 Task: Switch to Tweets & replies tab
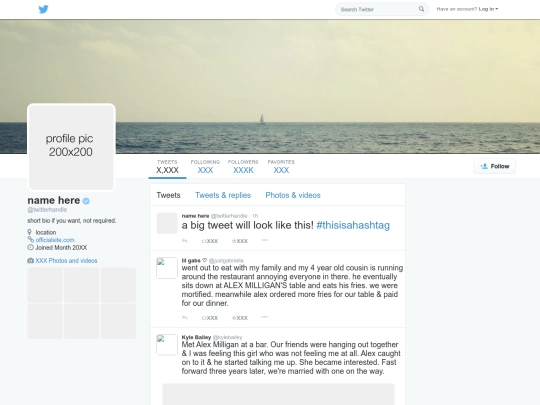click(x=223, y=195)
